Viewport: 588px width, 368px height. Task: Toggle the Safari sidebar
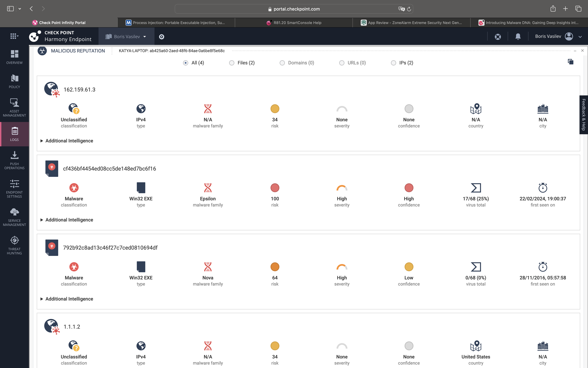[10, 9]
